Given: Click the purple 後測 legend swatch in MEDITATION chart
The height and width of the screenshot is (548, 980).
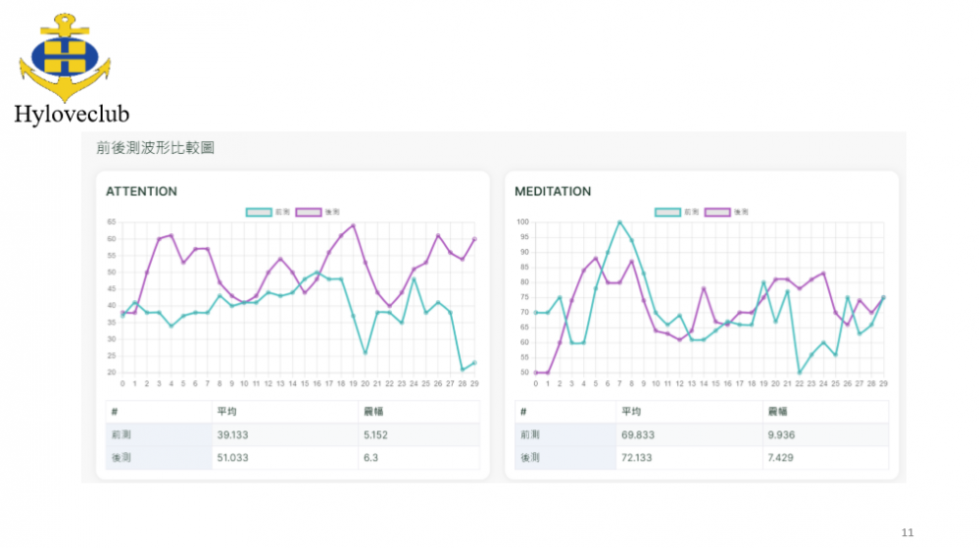Looking at the screenshot, I should [x=716, y=212].
